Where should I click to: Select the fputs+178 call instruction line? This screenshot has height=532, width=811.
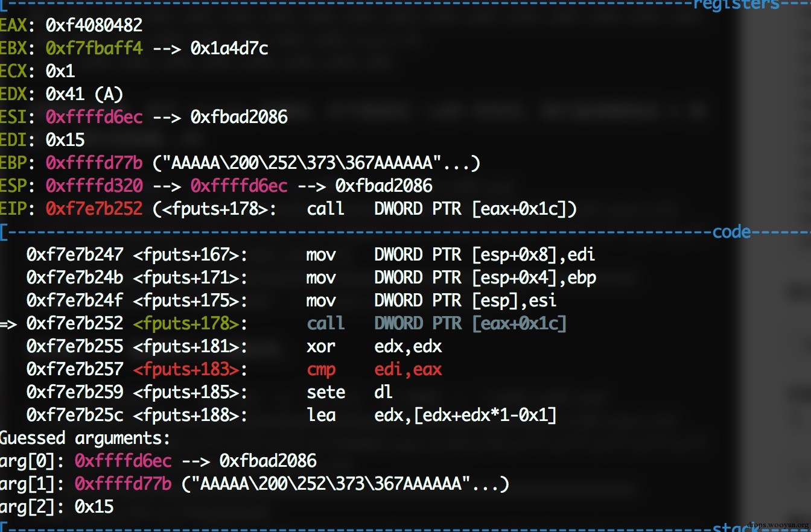(296, 324)
